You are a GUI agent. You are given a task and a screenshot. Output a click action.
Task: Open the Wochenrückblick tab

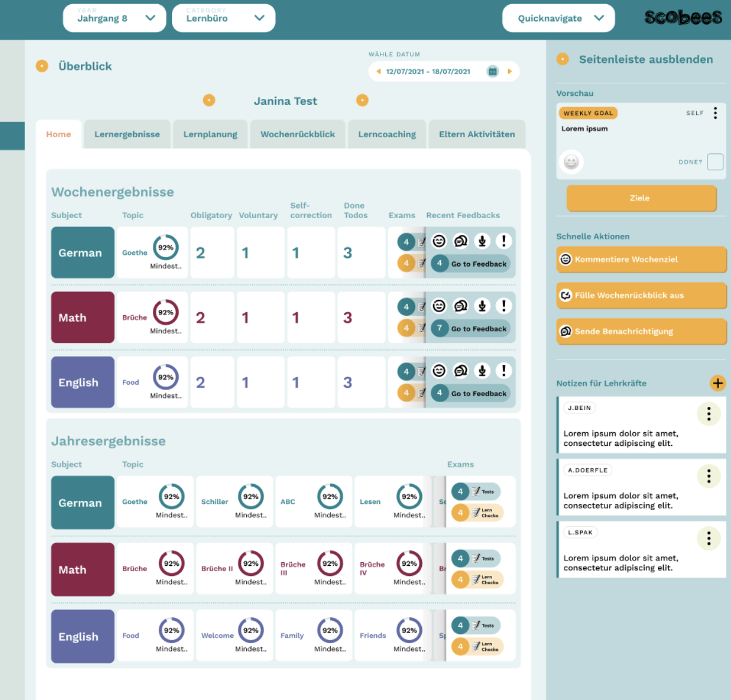click(297, 134)
